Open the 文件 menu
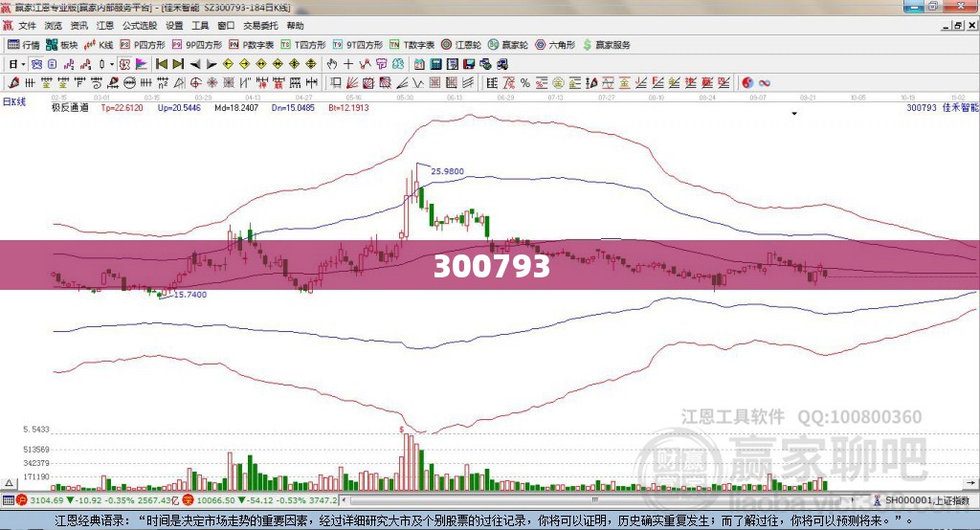 [x=27, y=26]
